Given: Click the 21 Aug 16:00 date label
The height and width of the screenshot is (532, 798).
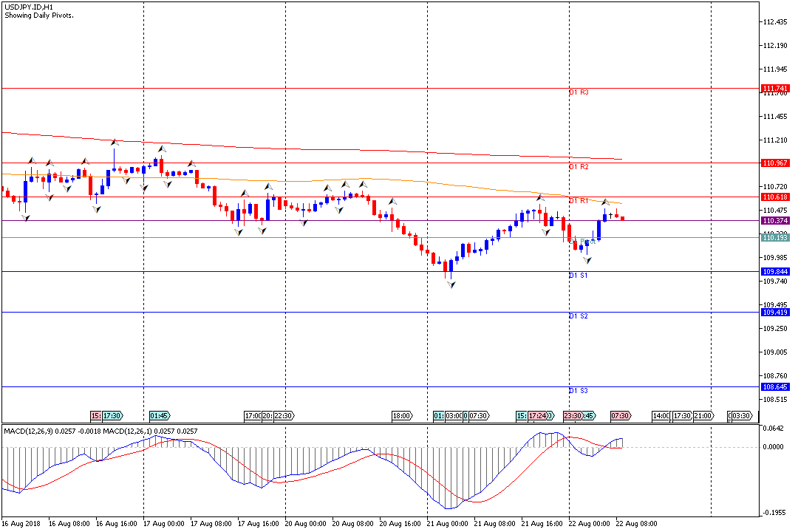Looking at the screenshot, I should tap(542, 524).
